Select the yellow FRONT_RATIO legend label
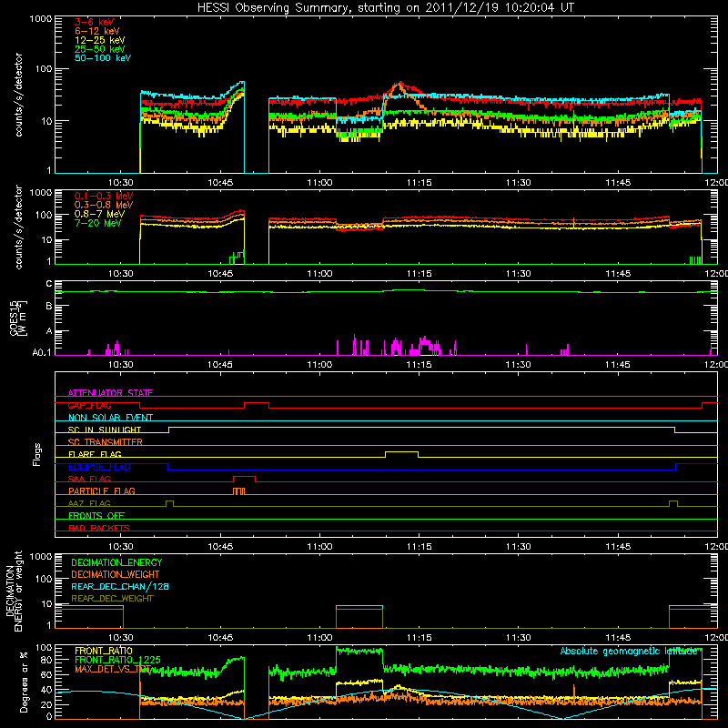728x728 pixels. click(103, 651)
